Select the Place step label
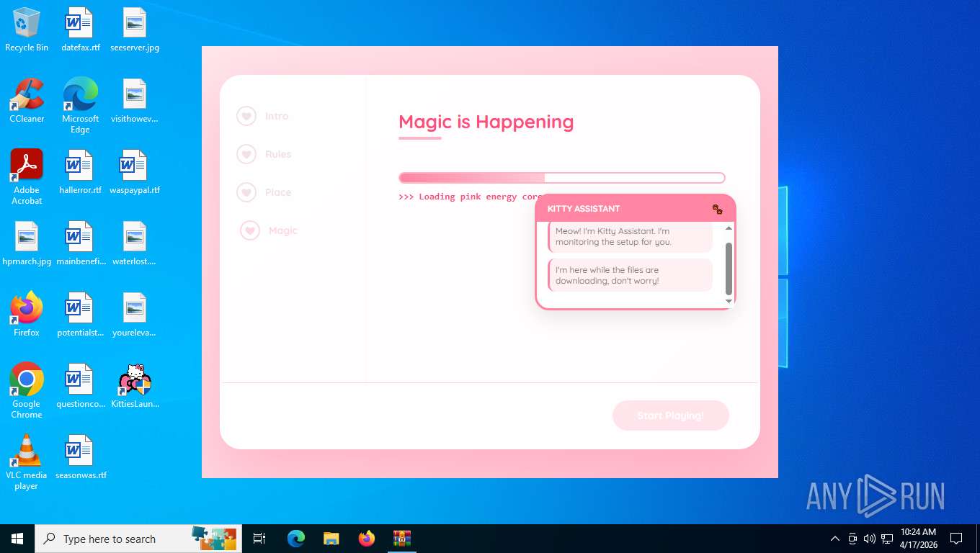Screen dimensions: 980x553 pyautogui.click(x=278, y=192)
